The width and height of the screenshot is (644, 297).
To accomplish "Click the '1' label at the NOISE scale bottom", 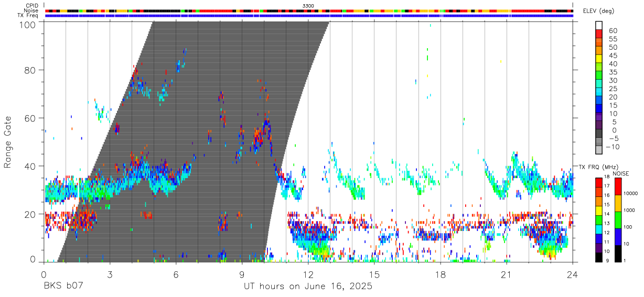I will (625, 260).
